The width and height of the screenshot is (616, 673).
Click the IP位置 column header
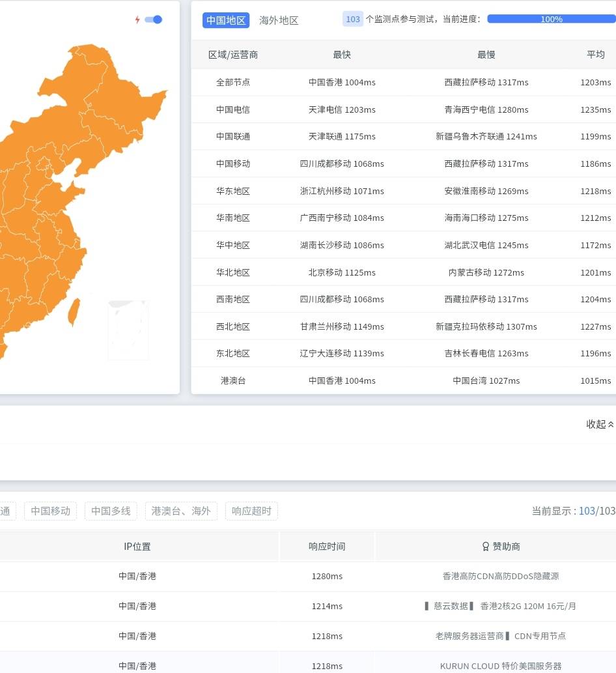tap(137, 547)
